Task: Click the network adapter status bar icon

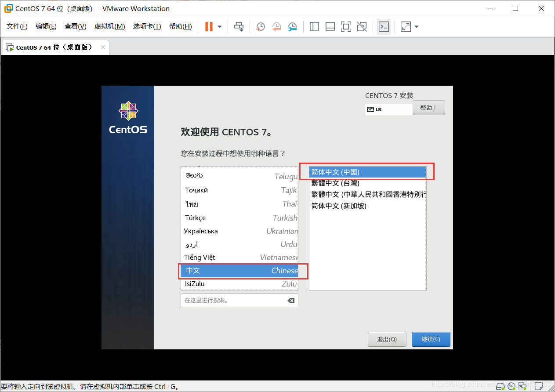Action: [x=523, y=387]
